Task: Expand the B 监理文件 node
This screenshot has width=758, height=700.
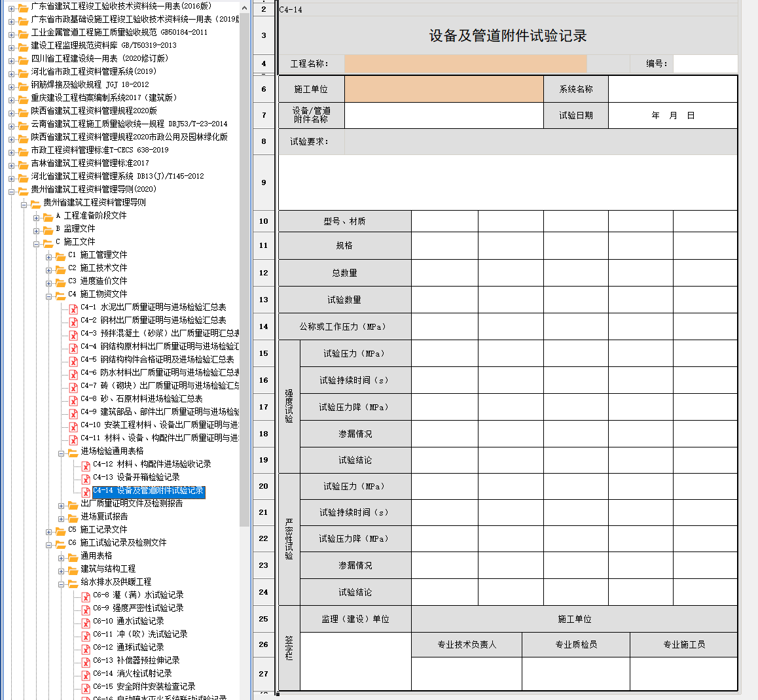Action: [x=36, y=230]
